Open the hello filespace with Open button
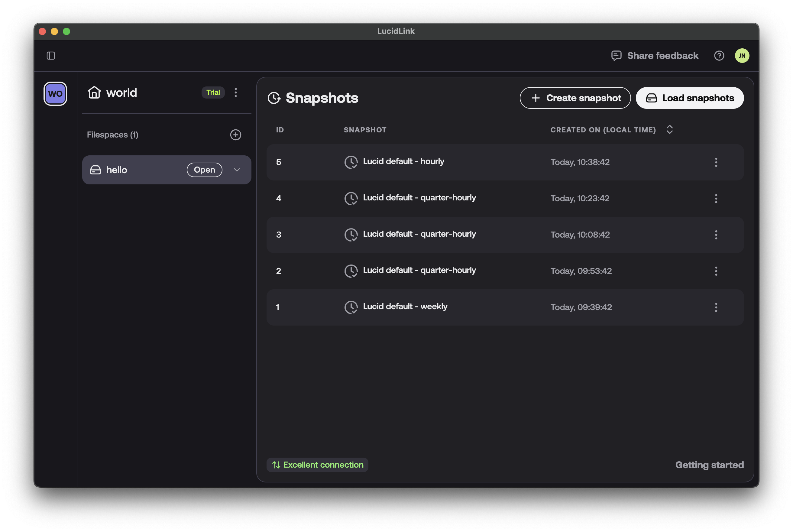 204,170
